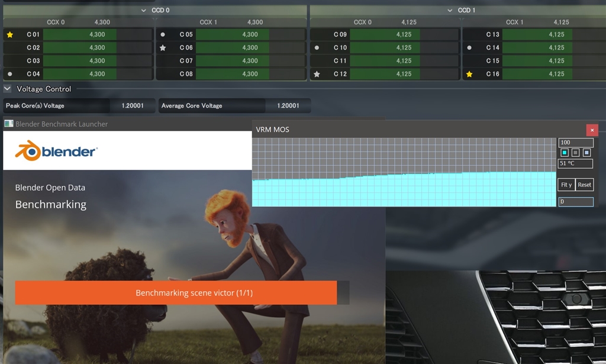Click the VRM MOS window title
The height and width of the screenshot is (364, 606).
tap(272, 130)
